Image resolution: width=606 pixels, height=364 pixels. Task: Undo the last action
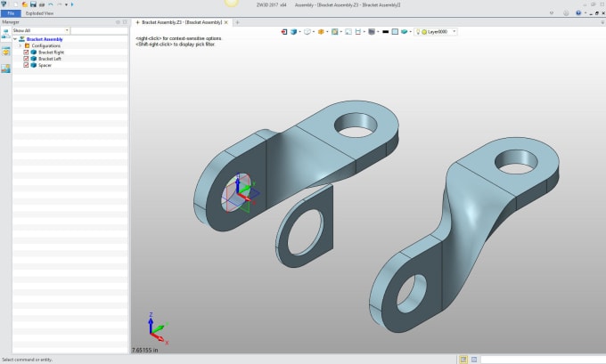(51, 4)
